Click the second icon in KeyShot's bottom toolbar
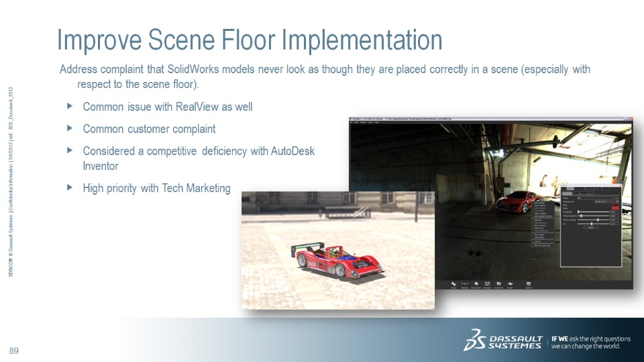The height and width of the screenshot is (362, 644). pos(465,285)
